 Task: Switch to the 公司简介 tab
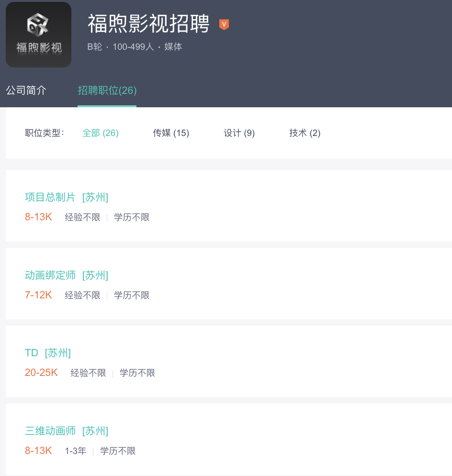click(x=26, y=90)
